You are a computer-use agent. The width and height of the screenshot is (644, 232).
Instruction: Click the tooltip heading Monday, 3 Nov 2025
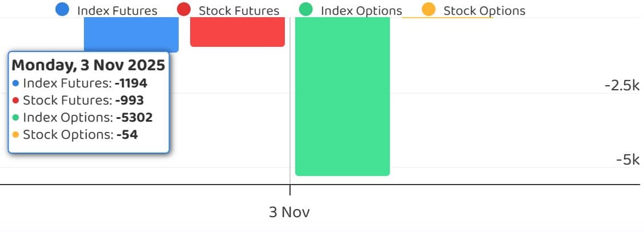point(88,65)
